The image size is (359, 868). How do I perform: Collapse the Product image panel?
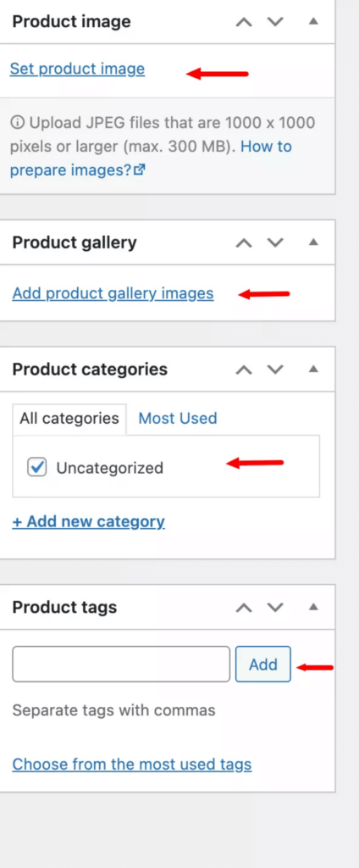coord(313,21)
